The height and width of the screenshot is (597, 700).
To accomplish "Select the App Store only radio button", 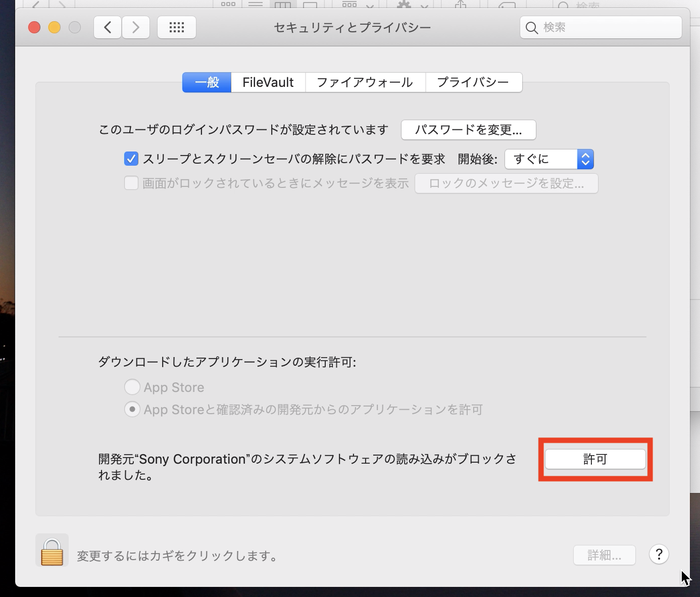I will [x=132, y=387].
